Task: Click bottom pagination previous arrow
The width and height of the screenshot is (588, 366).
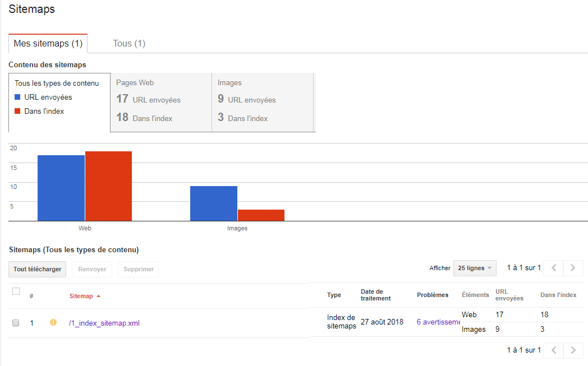Action: click(x=554, y=350)
